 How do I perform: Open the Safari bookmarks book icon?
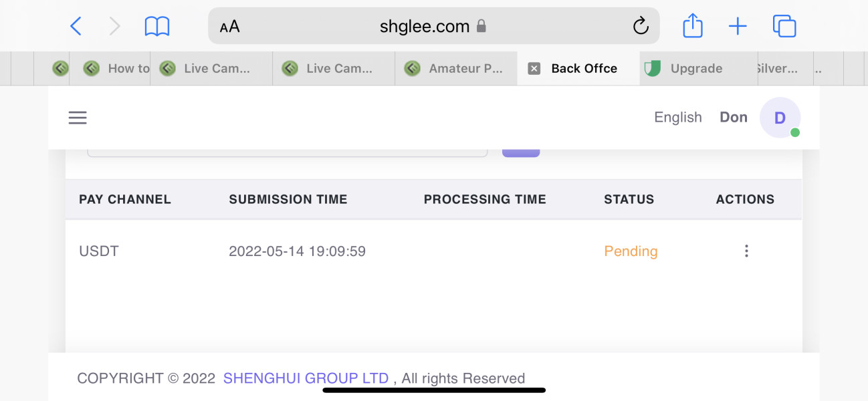[157, 27]
